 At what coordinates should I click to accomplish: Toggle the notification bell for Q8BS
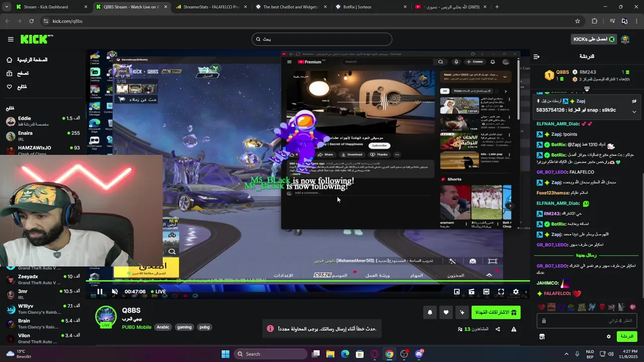coord(430,312)
